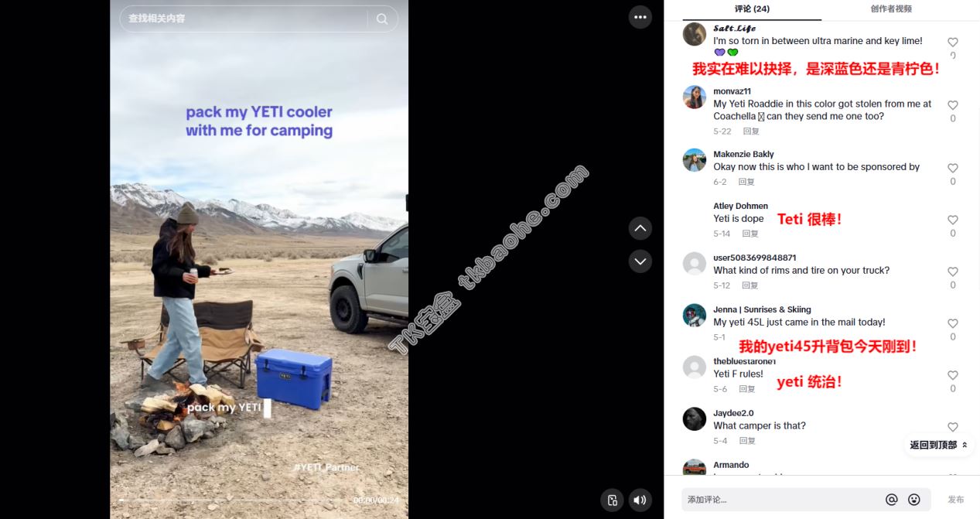Click the 查找相关内容 search field
Viewport: 980px width, 519px height.
pyautogui.click(x=244, y=19)
